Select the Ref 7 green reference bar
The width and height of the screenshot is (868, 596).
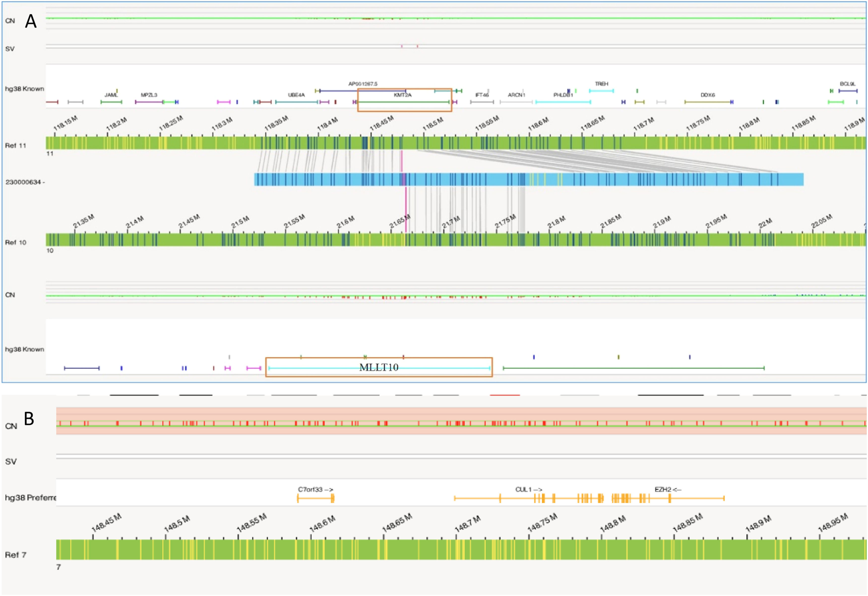pos(461,549)
